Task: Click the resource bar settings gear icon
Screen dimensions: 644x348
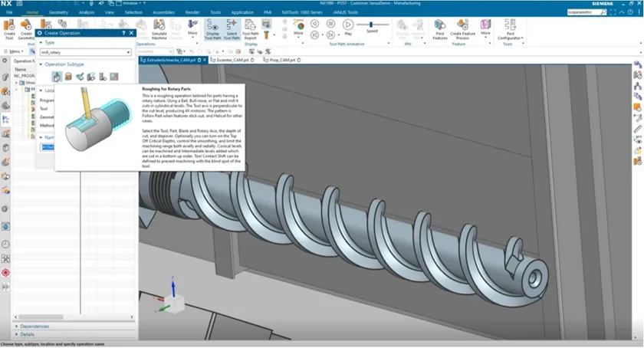Action: [5, 61]
